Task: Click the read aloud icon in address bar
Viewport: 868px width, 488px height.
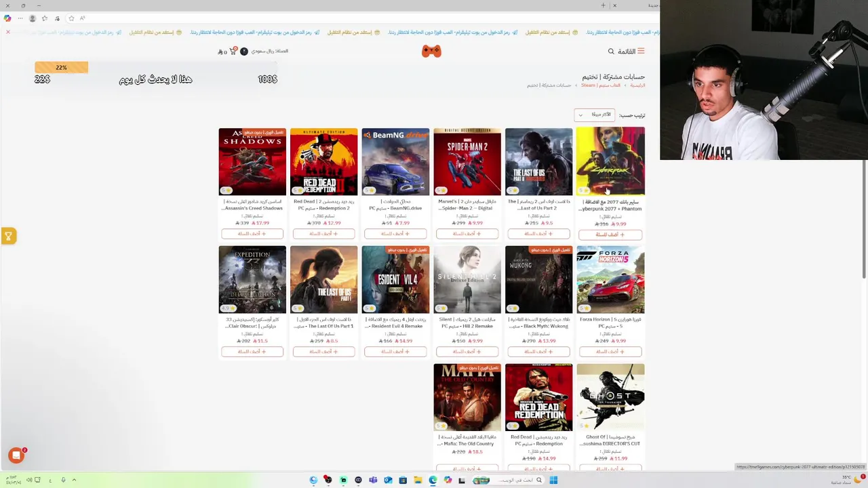Action: (82, 18)
